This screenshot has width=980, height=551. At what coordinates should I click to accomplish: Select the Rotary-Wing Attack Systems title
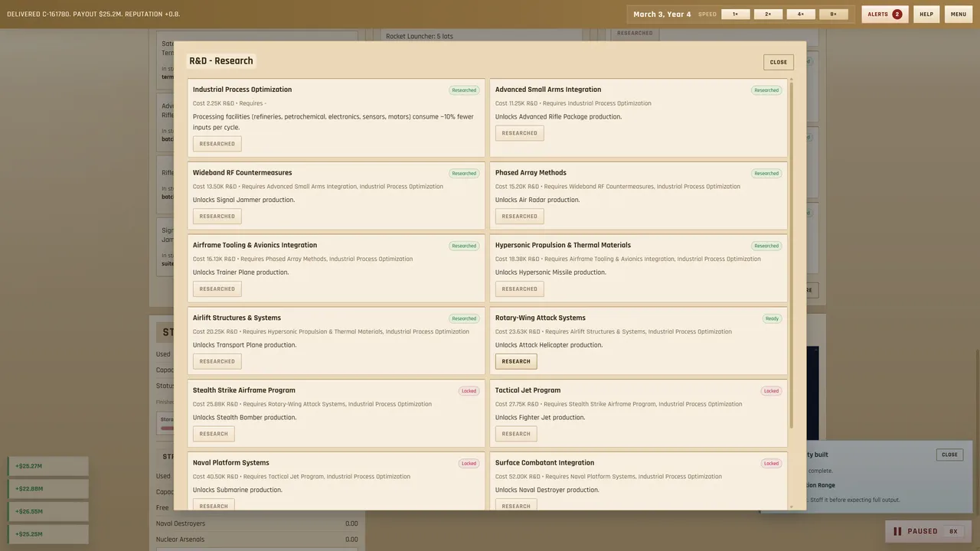tap(540, 318)
